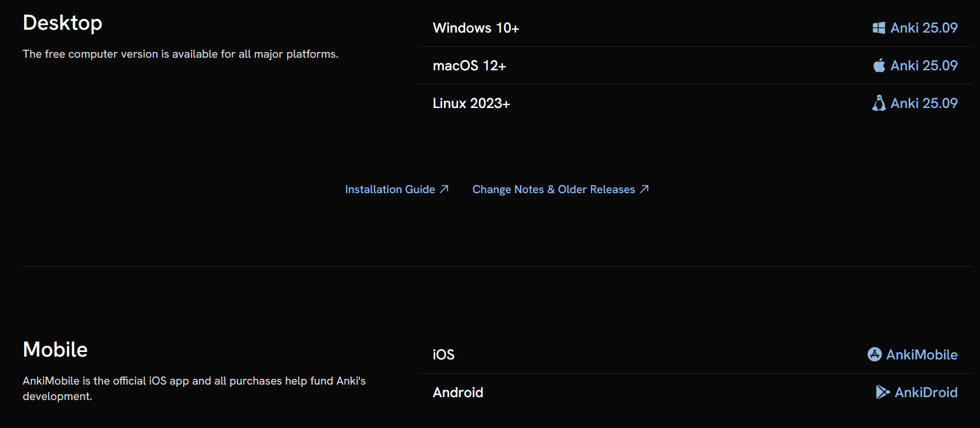Select the Linux 2023+ row label
This screenshot has height=428, width=980.
[471, 103]
